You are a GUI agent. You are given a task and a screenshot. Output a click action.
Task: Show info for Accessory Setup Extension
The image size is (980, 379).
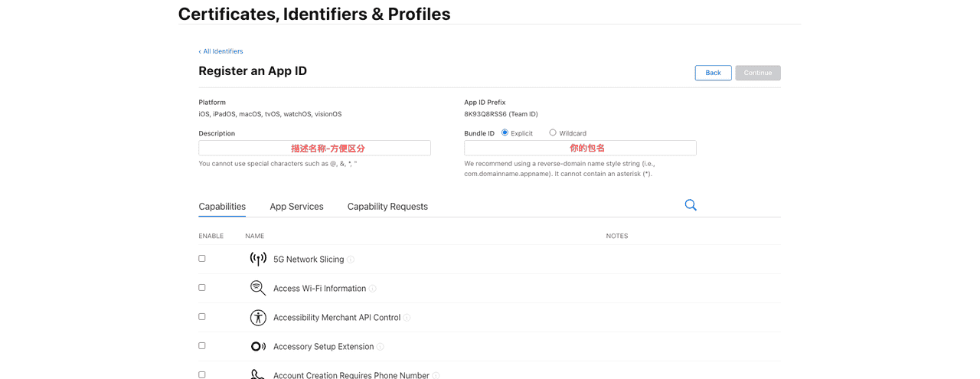point(381,347)
